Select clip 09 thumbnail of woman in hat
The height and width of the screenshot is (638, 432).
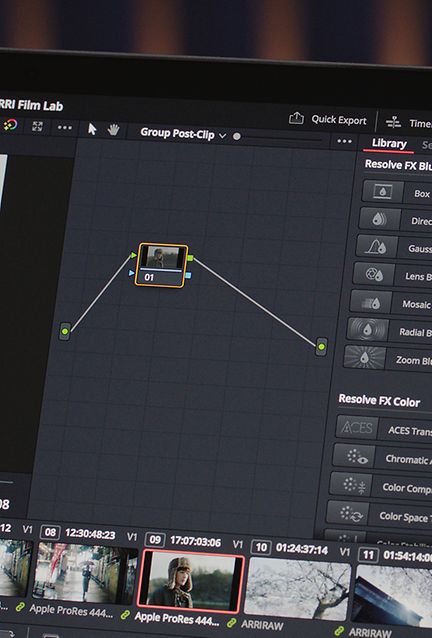pyautogui.click(x=190, y=581)
